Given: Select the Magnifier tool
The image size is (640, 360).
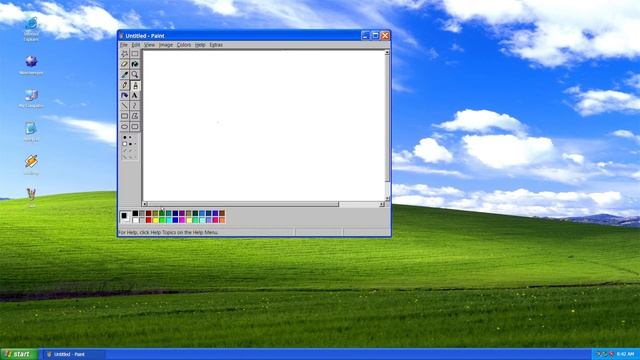Looking at the screenshot, I should tap(135, 75).
